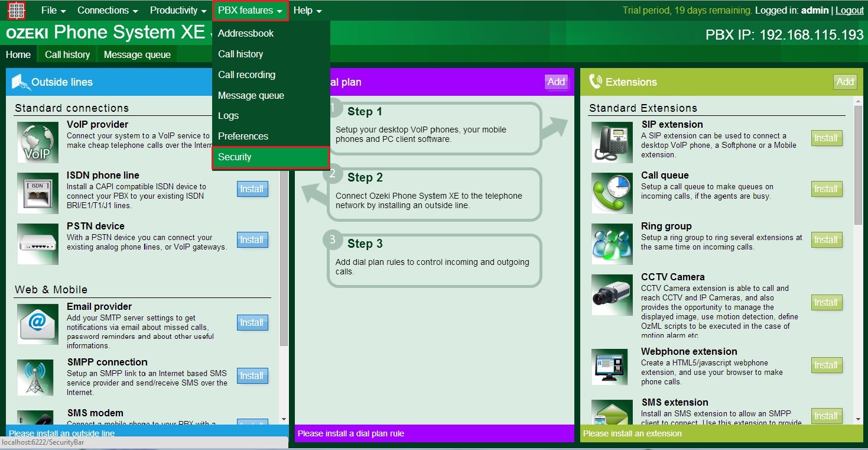Click the Step 2 instructions box
Screen dimensions: 868x450
(435, 195)
